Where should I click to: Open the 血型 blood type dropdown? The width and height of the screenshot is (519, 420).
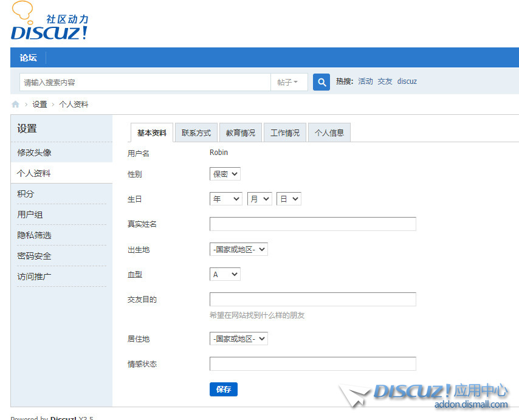(x=224, y=274)
